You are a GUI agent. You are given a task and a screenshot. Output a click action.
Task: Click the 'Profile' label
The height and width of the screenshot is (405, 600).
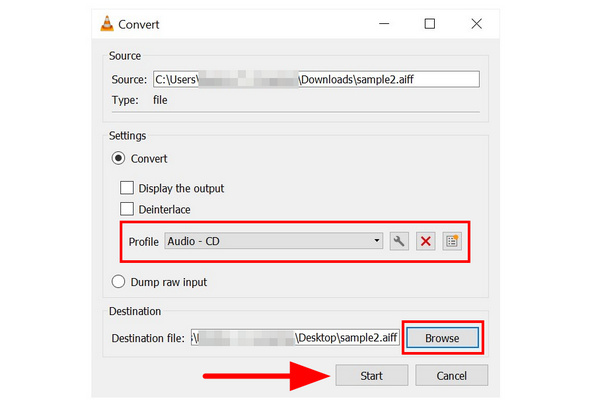[x=143, y=242]
